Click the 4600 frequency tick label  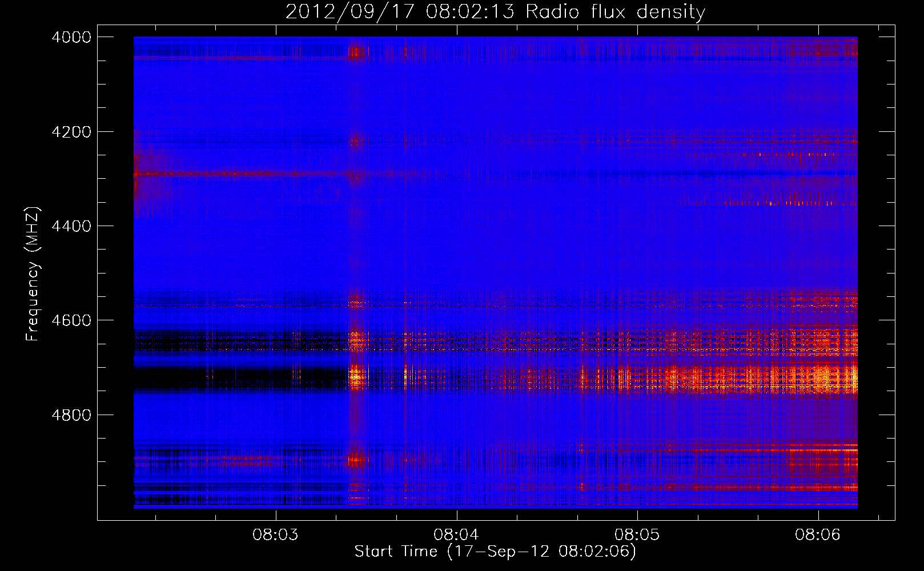[x=71, y=320]
